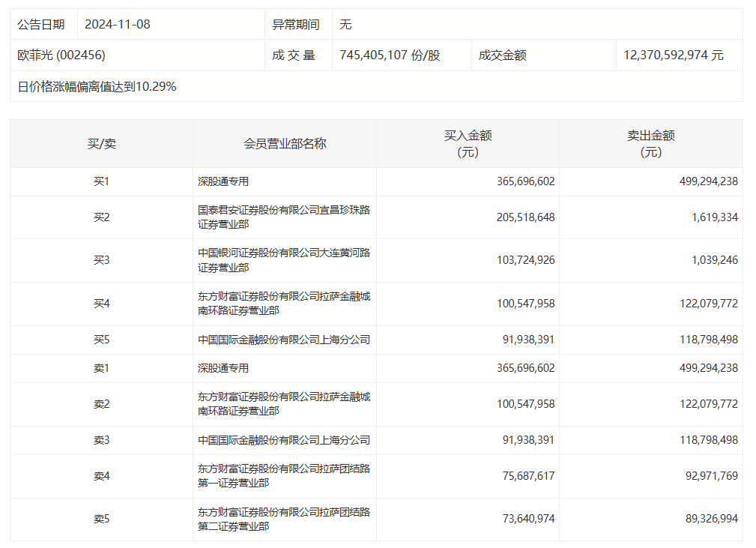Select the announcement date 2024-11-08
The width and height of the screenshot is (756, 548).
tap(118, 25)
